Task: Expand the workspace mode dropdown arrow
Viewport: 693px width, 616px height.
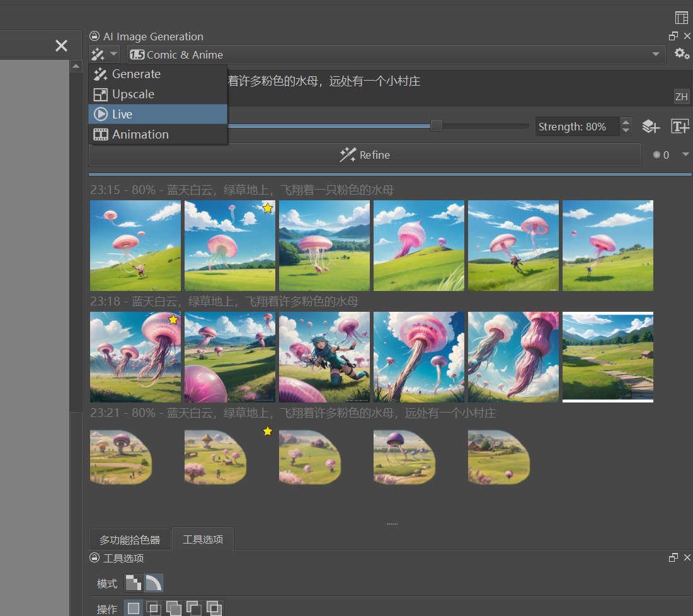Action: pyautogui.click(x=113, y=55)
